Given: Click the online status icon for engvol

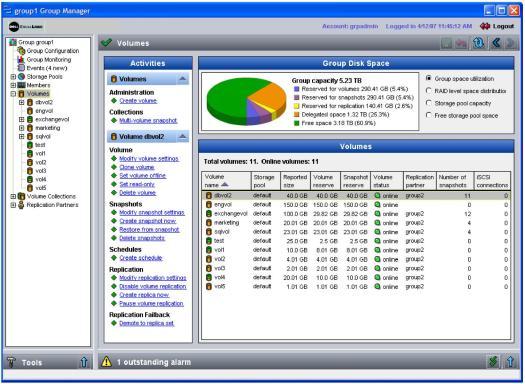Looking at the screenshot, I should point(377,204).
